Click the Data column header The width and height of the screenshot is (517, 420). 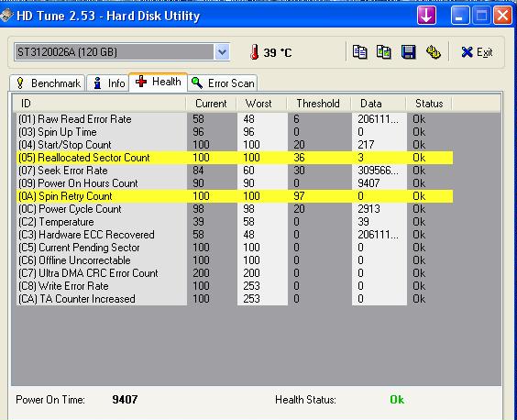(x=379, y=104)
